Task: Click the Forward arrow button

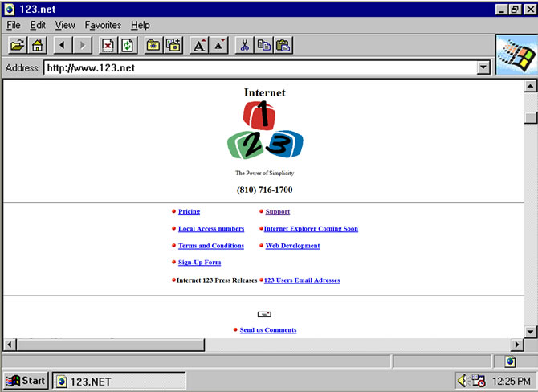Action: (83, 45)
